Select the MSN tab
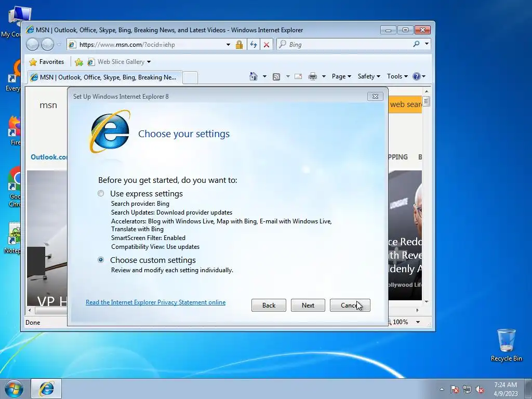The height and width of the screenshot is (399, 532). click(x=105, y=77)
